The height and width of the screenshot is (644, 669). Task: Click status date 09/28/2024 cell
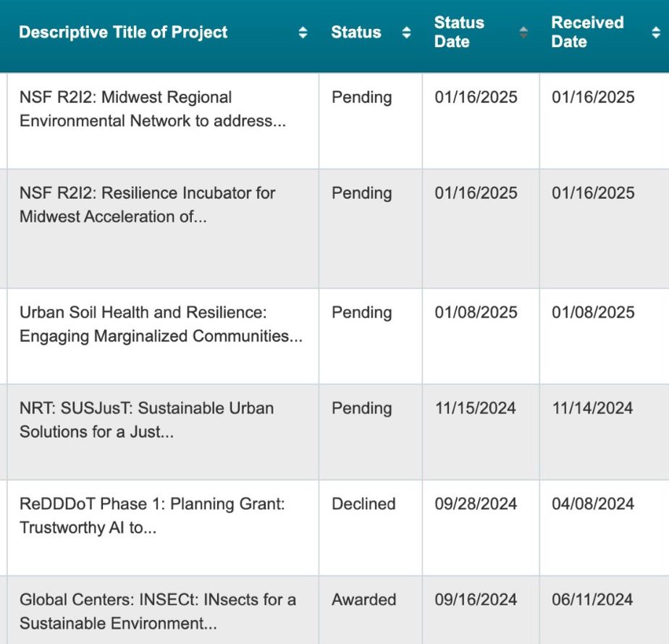(x=476, y=504)
